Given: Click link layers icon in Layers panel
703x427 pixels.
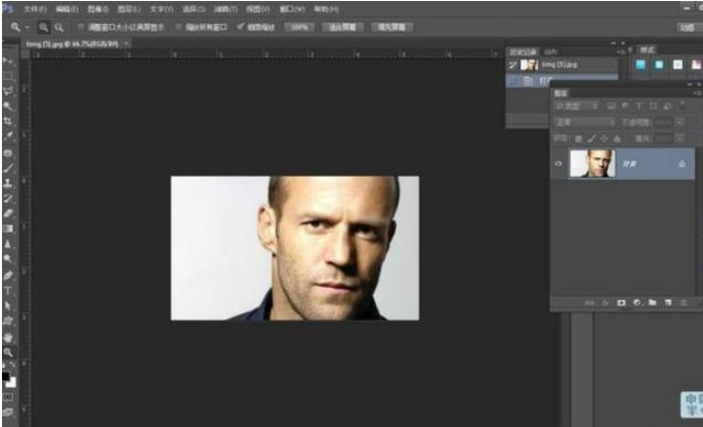Looking at the screenshot, I should 590,303.
